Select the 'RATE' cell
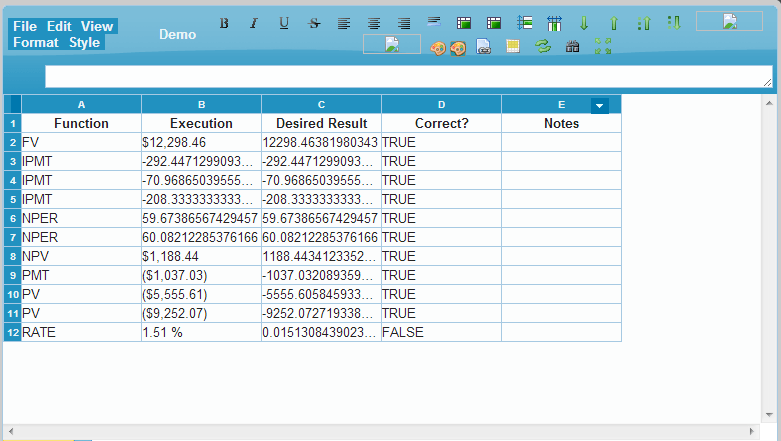Viewport: 781px width, 441px height. 81,332
